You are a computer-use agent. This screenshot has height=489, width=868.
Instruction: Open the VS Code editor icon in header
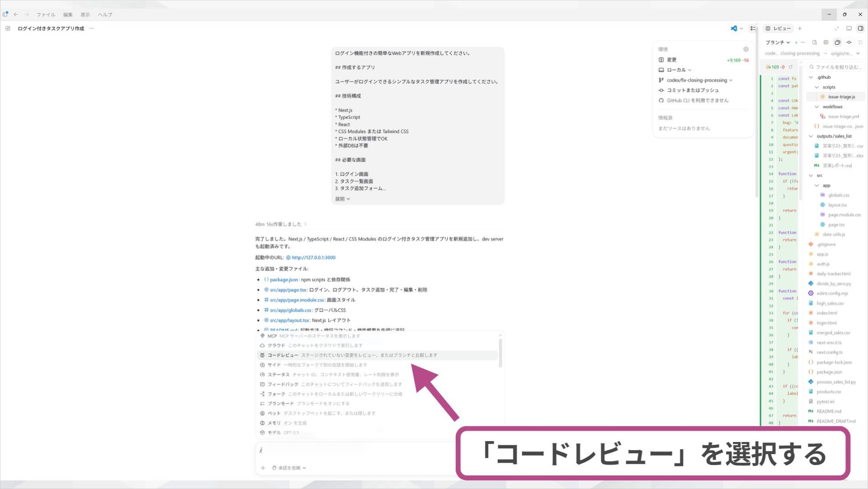[x=734, y=28]
